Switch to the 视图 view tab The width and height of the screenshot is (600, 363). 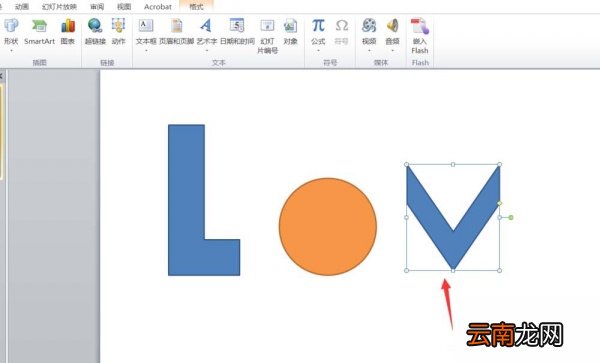(124, 7)
